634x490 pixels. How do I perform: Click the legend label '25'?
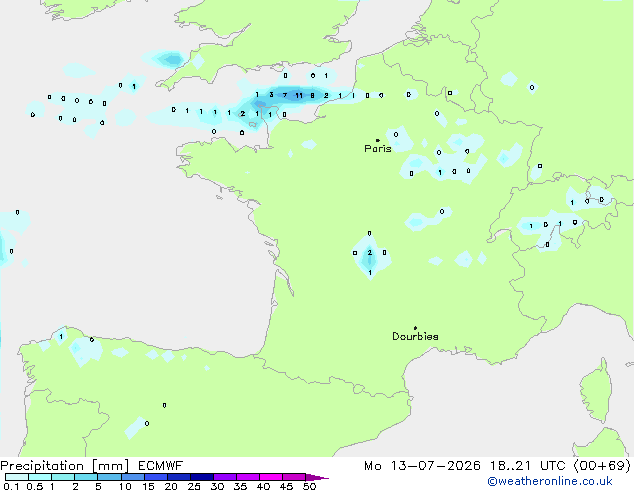194,486
